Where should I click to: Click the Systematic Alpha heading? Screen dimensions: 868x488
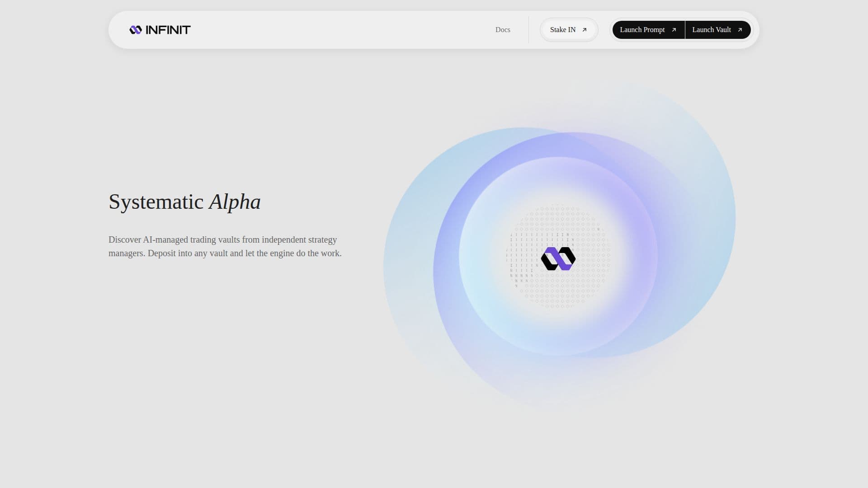click(x=184, y=202)
